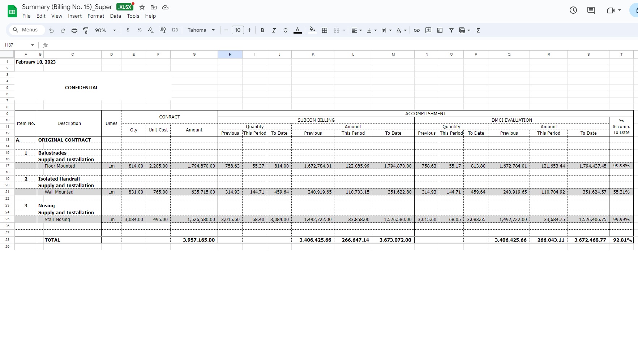Move document using folder icon
This screenshot has height=364, width=638.
[154, 7]
